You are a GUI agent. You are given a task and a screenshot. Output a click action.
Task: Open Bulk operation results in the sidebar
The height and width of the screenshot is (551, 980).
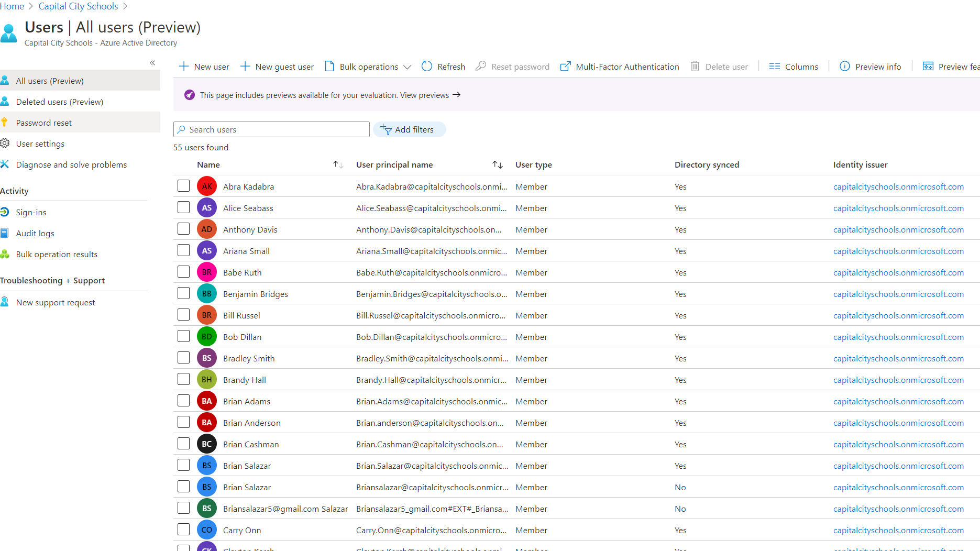pyautogui.click(x=80, y=254)
